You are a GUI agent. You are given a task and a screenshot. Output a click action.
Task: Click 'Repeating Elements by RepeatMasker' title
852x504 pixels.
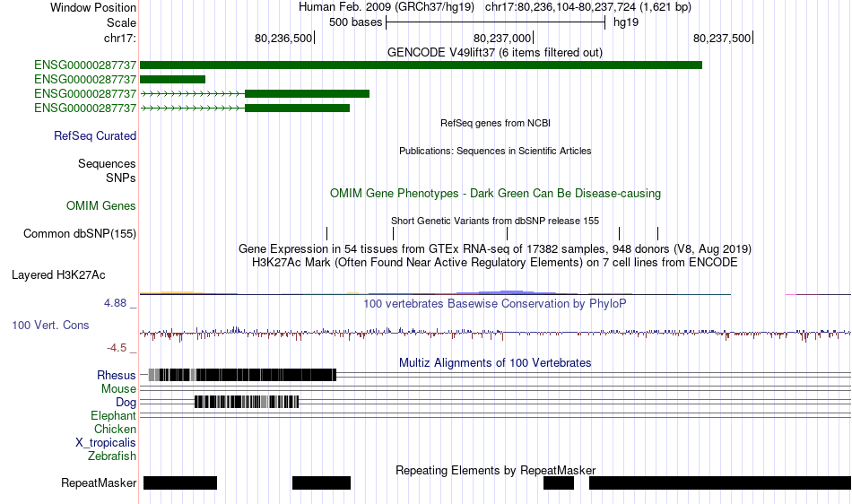click(x=496, y=470)
